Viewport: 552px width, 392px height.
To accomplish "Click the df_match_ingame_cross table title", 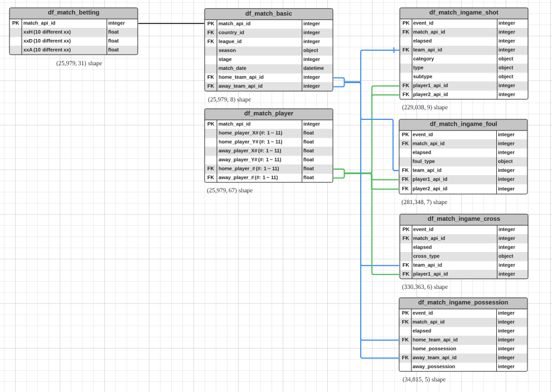I will pyautogui.click(x=463, y=219).
